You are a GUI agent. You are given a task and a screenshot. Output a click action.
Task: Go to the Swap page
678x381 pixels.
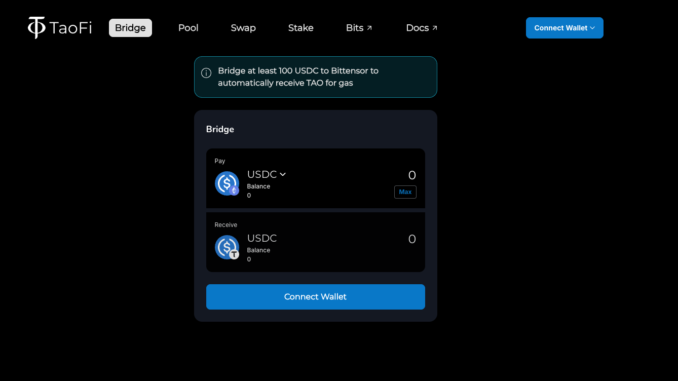click(243, 28)
